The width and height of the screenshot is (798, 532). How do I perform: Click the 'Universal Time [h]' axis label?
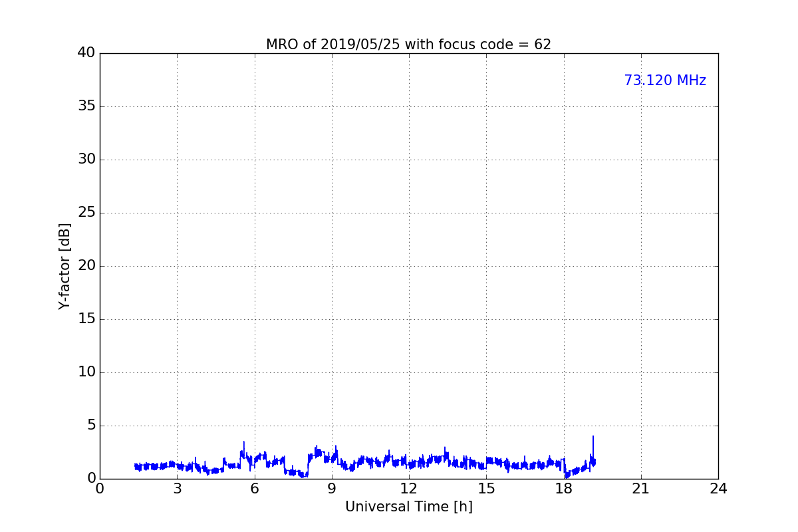408,507
